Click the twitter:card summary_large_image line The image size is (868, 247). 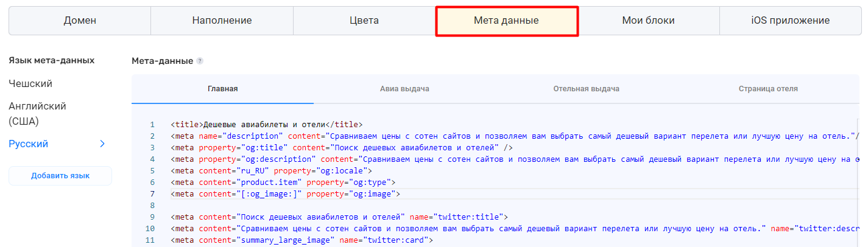[302, 240]
